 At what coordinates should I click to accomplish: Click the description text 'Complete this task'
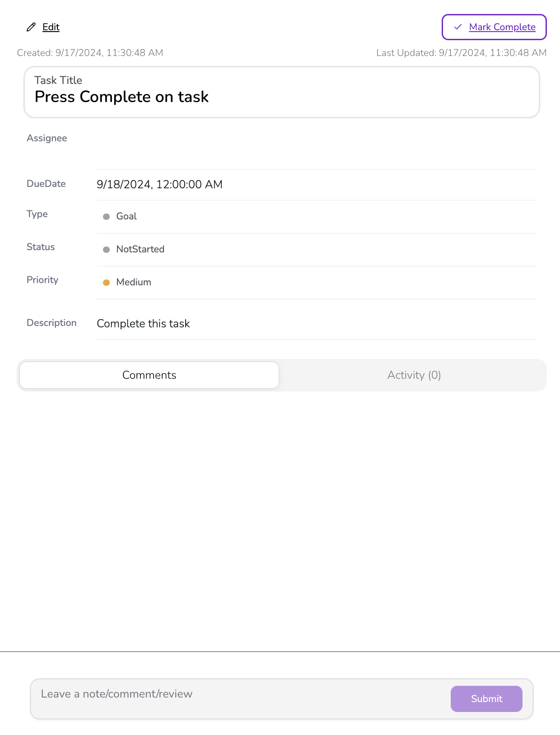(x=143, y=324)
